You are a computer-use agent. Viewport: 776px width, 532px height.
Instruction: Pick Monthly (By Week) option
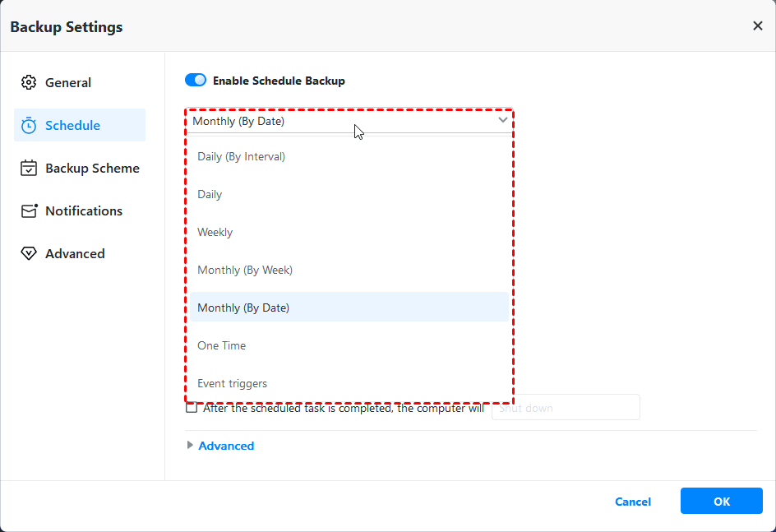[x=245, y=270]
